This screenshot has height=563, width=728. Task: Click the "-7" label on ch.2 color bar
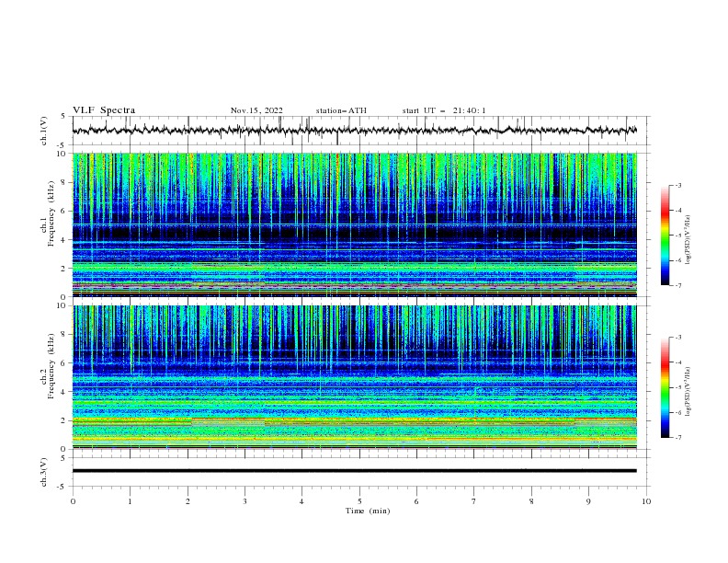677,438
